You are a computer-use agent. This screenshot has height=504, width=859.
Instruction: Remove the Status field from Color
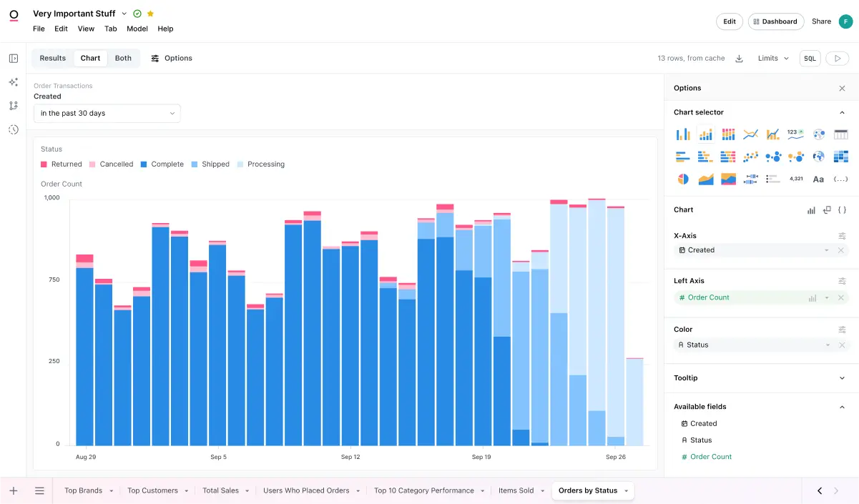(x=841, y=345)
